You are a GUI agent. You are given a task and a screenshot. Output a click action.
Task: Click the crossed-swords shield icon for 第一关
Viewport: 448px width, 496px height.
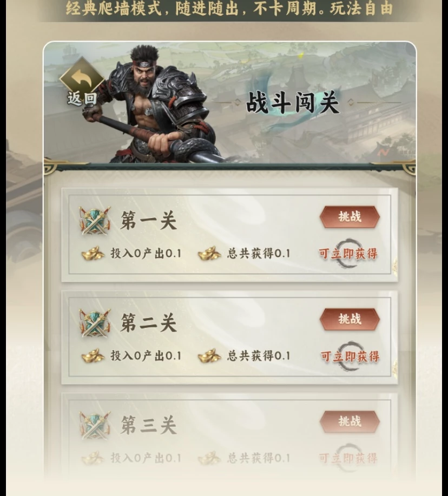[95, 220]
